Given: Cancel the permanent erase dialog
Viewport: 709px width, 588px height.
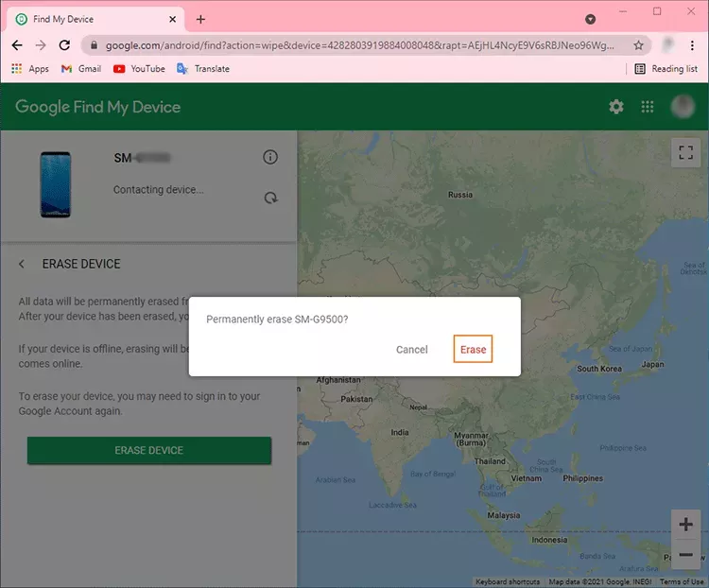Looking at the screenshot, I should click(411, 350).
